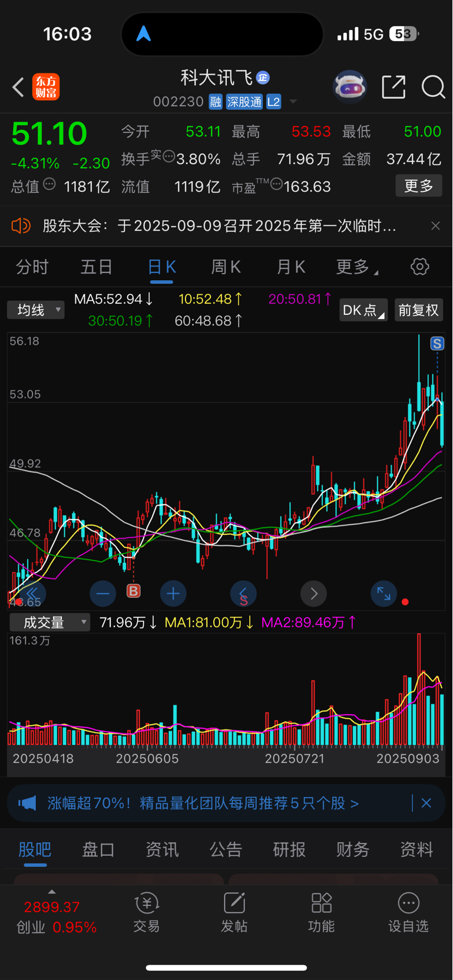Expand stock title dropdown arrow
This screenshot has width=453, height=980.
point(293,102)
